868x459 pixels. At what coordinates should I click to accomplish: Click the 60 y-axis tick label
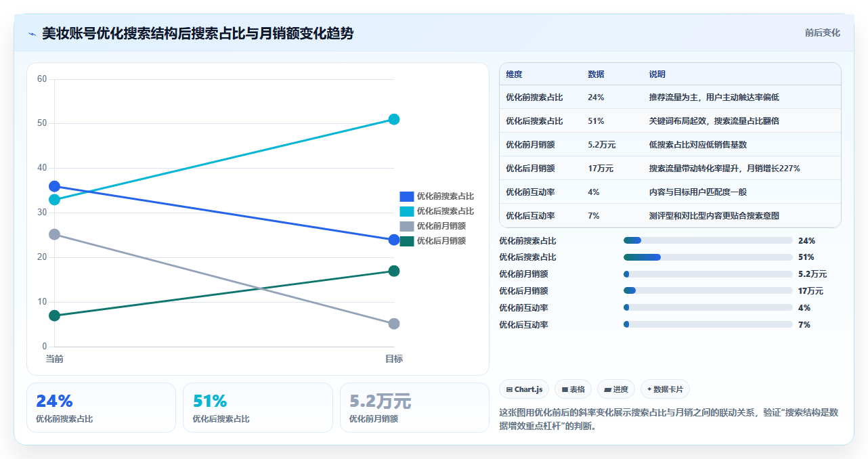click(42, 79)
